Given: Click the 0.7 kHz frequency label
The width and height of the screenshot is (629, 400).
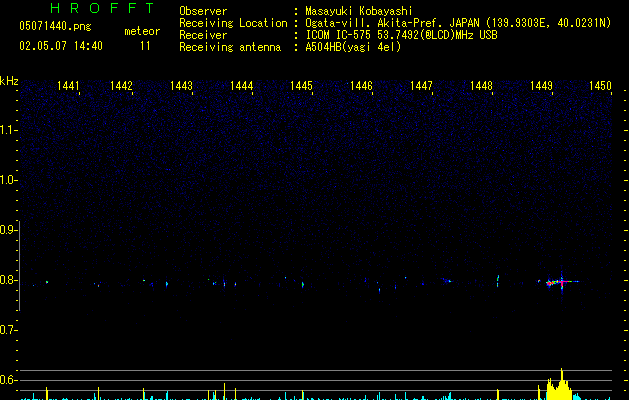Looking at the screenshot, I should point(8,330).
